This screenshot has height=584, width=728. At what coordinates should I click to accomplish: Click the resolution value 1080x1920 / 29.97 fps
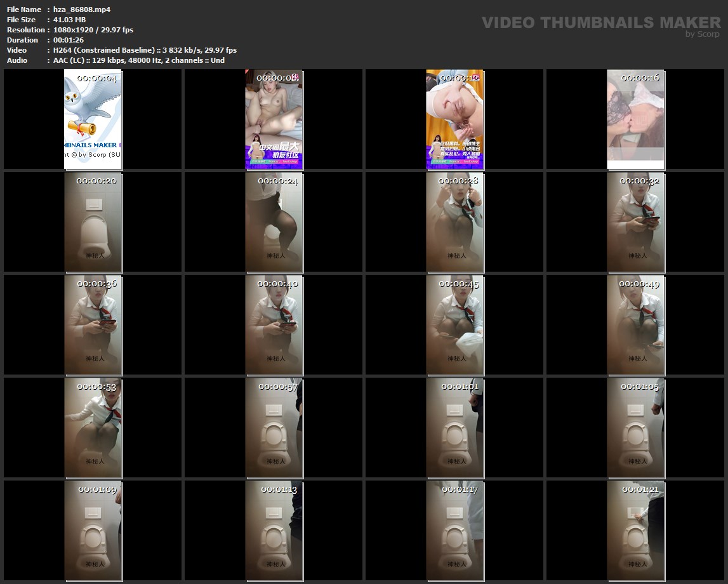[x=93, y=30]
